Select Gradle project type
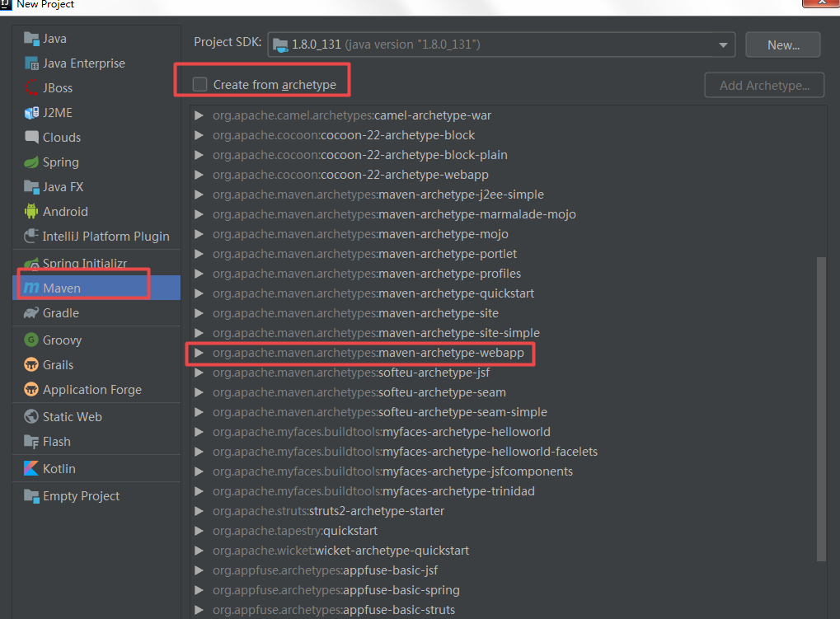Image resolution: width=840 pixels, height=619 pixels. pos(96,313)
